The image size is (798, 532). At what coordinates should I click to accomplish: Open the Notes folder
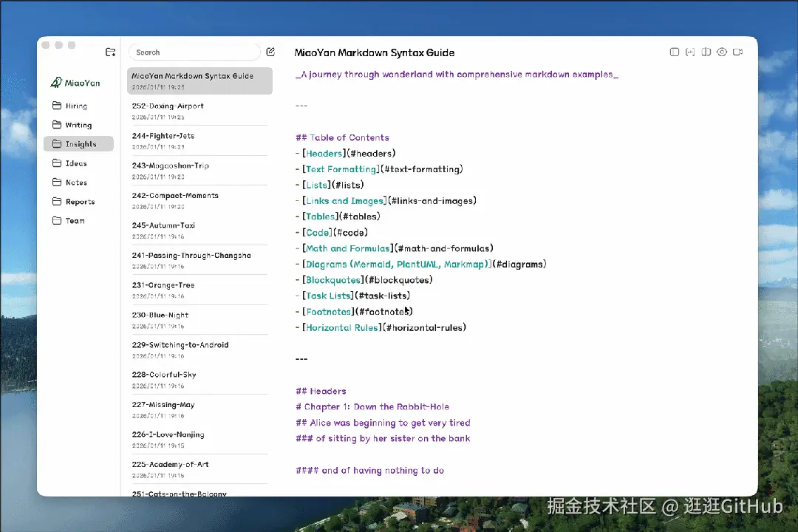[x=78, y=183]
